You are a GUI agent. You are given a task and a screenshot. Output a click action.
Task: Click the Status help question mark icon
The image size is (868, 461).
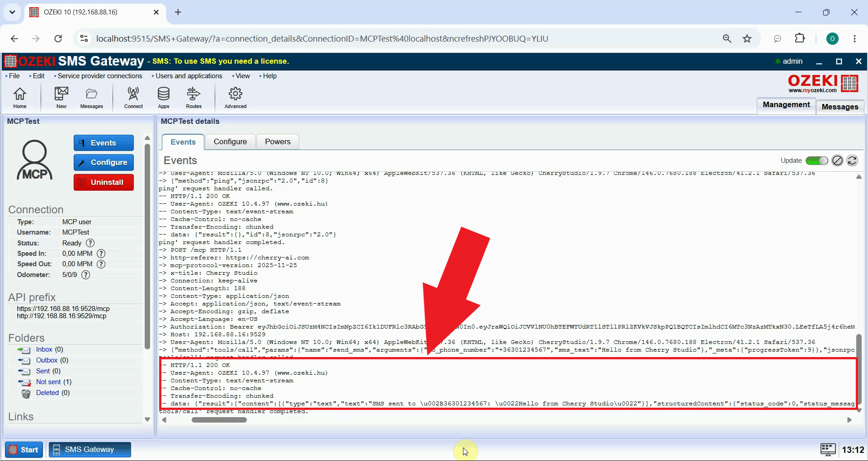click(x=90, y=243)
